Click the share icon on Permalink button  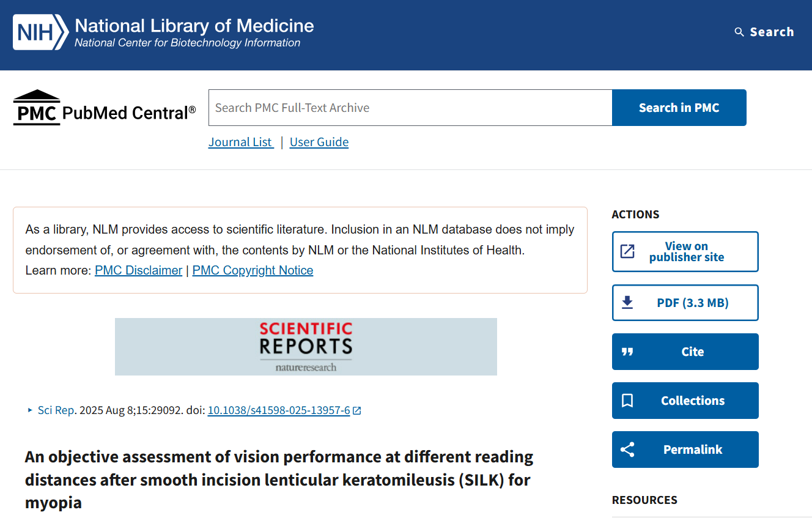(x=627, y=449)
